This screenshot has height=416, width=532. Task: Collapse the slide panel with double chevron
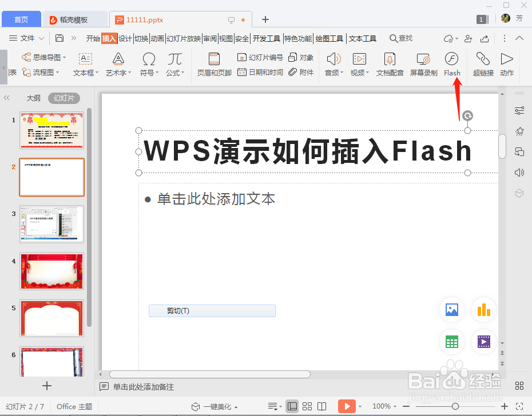click(x=6, y=98)
